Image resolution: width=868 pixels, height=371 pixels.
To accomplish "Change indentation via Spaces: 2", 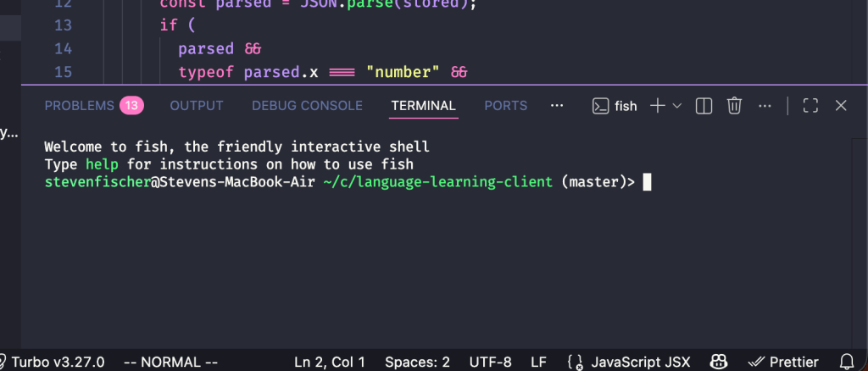I will tap(417, 363).
